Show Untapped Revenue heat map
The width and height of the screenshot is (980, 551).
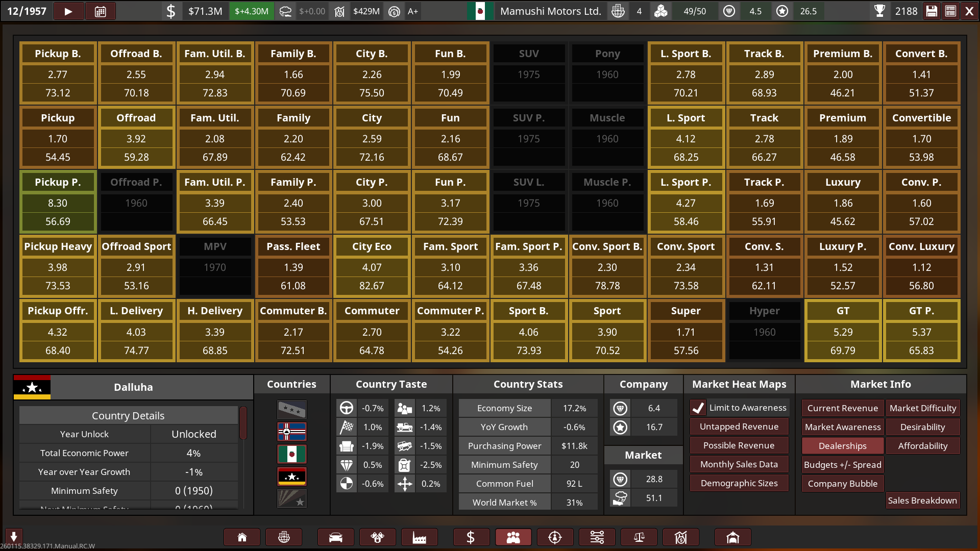point(739,427)
